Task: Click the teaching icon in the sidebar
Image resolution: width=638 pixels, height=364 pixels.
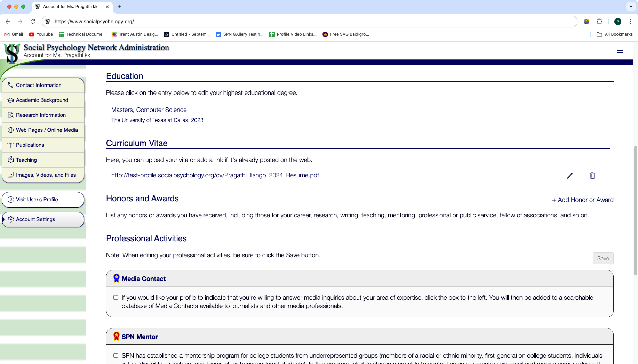Action: coord(11,159)
